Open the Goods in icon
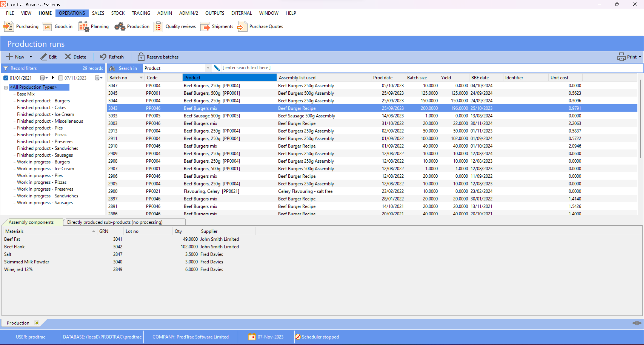644x345 pixels. pyautogui.click(x=47, y=26)
